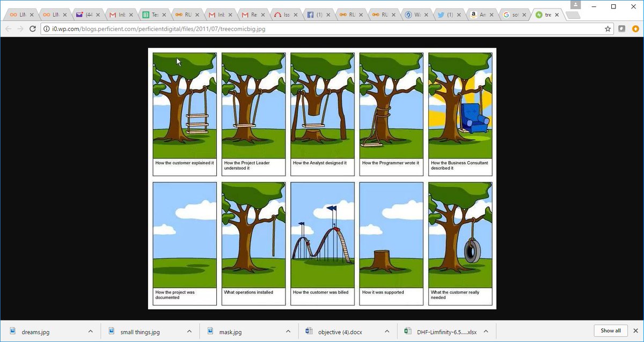
Task: Expand options chevron for DHF-Limfinity xlsx
Action: [x=485, y=331]
